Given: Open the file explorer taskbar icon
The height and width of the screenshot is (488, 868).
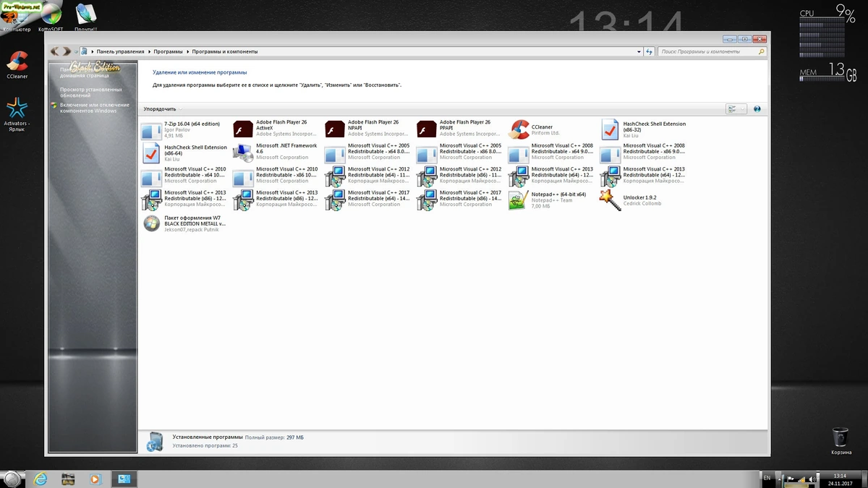Looking at the screenshot, I should 68,479.
